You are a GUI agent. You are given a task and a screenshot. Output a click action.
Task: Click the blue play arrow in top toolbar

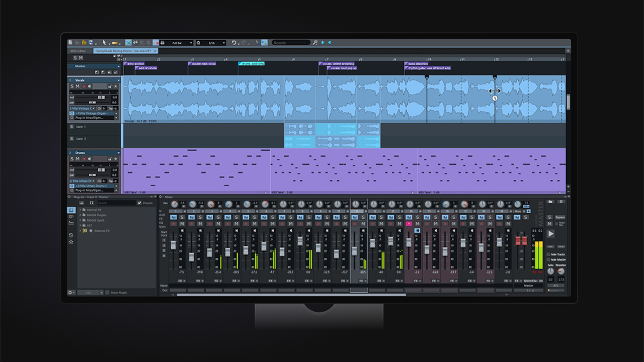pyautogui.click(x=323, y=43)
